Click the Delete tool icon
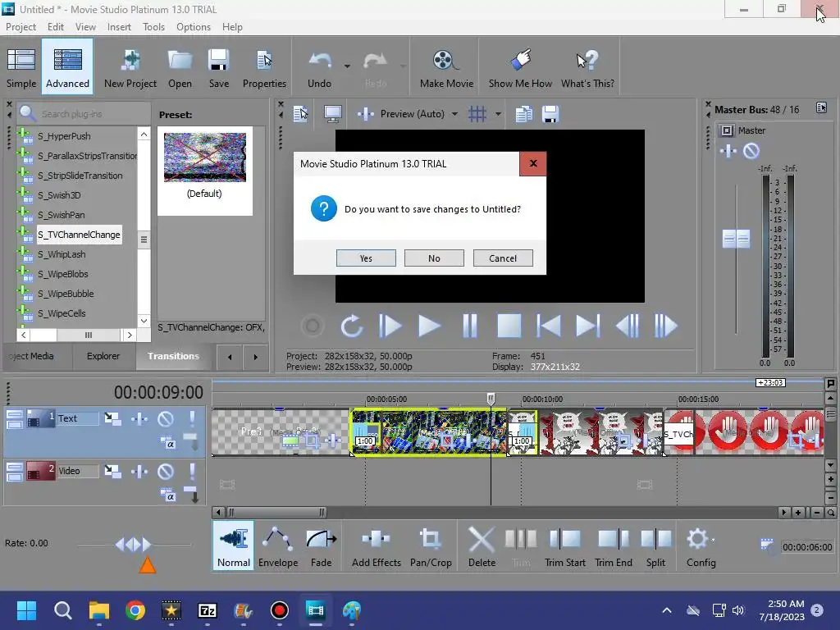The width and height of the screenshot is (840, 630). pos(482,546)
